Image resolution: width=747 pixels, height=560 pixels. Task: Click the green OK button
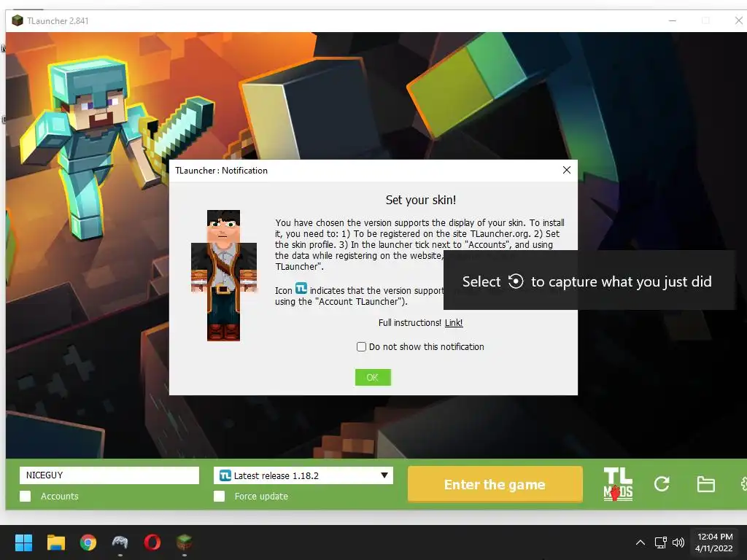tap(373, 377)
